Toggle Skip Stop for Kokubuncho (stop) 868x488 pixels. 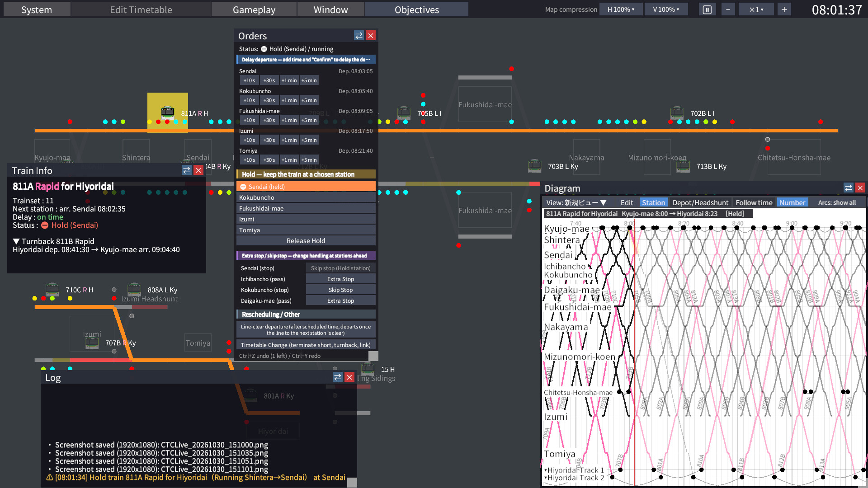click(x=340, y=290)
